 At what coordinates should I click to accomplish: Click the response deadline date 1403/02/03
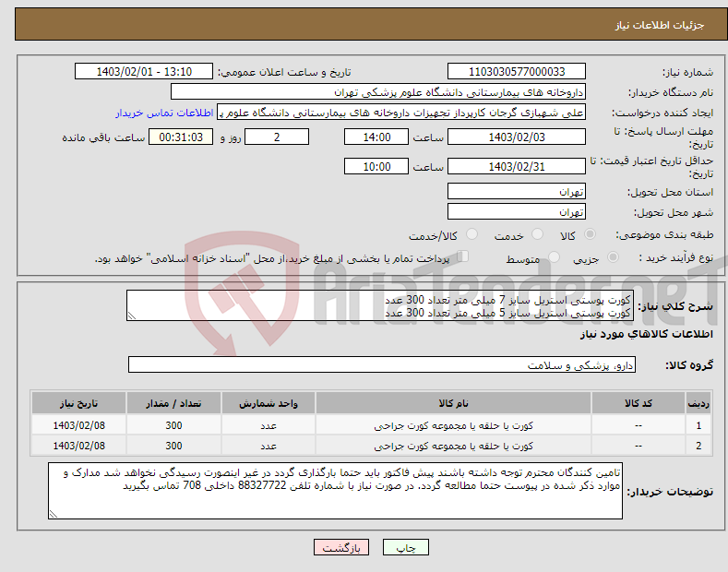[517, 137]
